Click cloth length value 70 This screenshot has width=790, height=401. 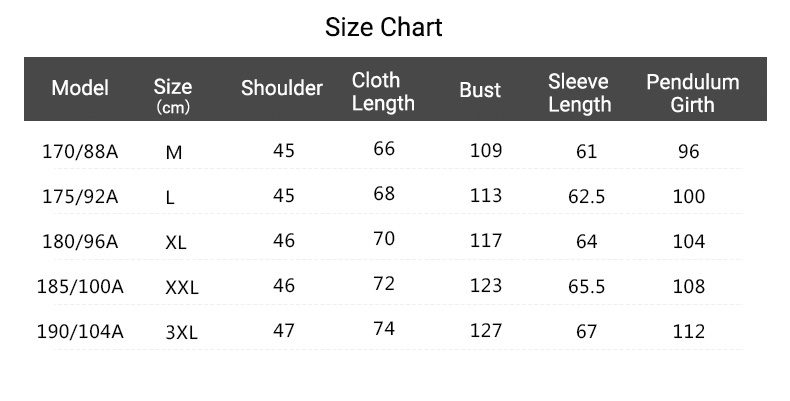(x=384, y=238)
